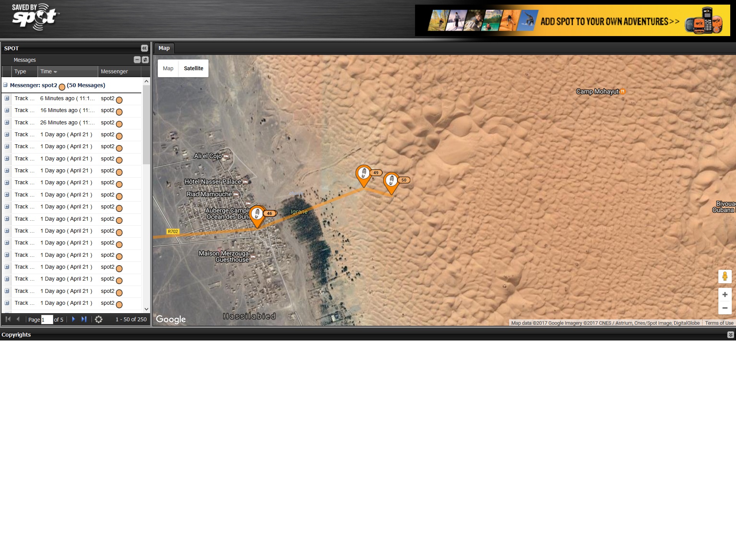Image resolution: width=736 pixels, height=560 pixels.
Task: Switch to Satellite view
Action: [x=194, y=68]
